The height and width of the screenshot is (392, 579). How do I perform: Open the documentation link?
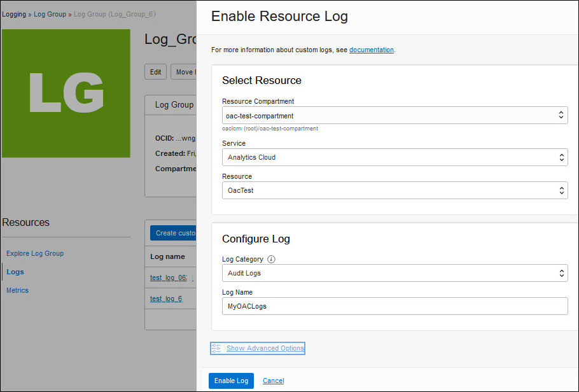pos(372,49)
